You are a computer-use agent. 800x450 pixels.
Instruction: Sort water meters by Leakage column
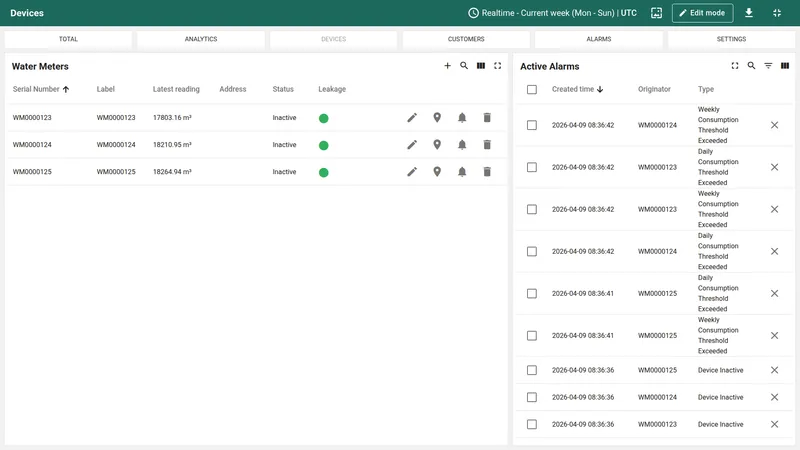(x=332, y=89)
